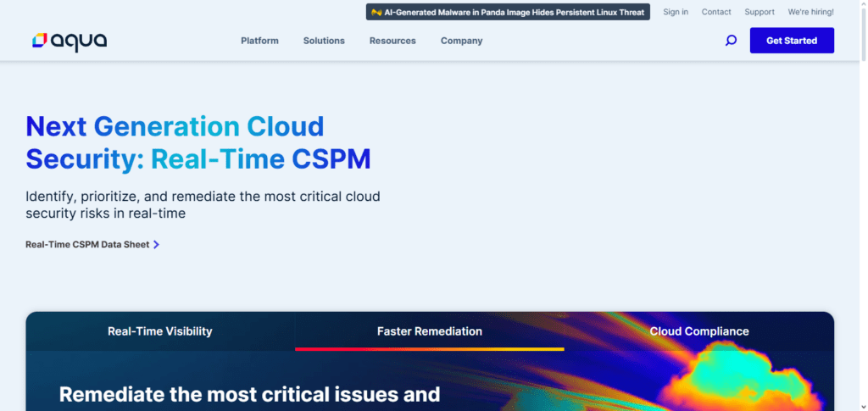Click the Sign in link
The width and height of the screenshot is (868, 411).
coord(676,12)
